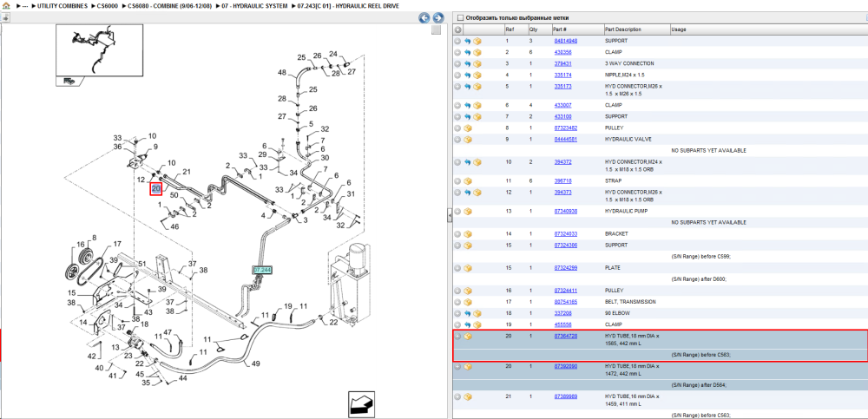Select the '(S/N Range) after D600;' note

tap(699, 279)
